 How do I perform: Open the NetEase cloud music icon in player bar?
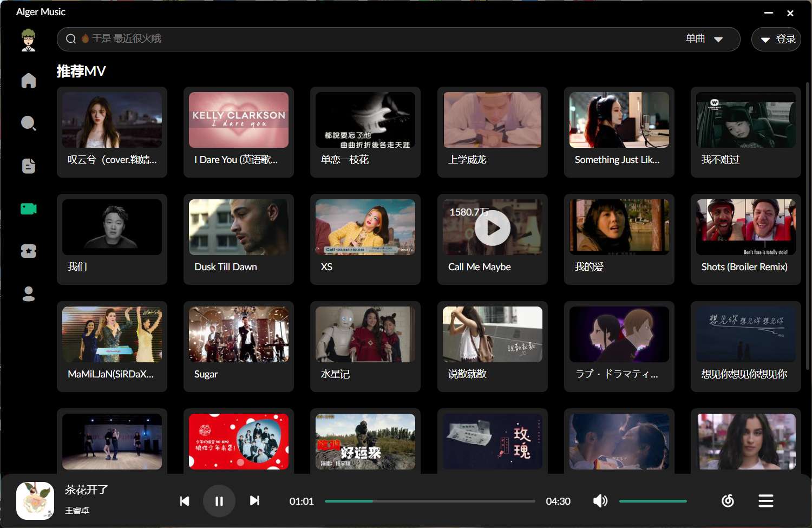728,501
